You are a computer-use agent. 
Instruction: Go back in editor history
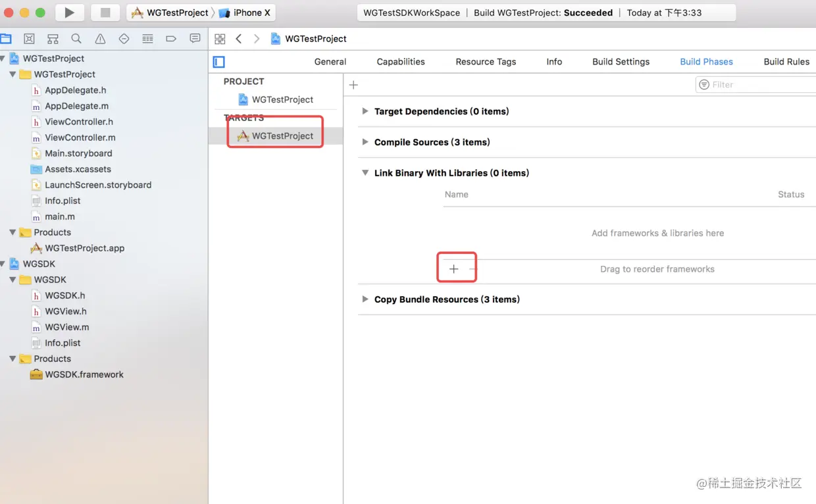(x=239, y=39)
